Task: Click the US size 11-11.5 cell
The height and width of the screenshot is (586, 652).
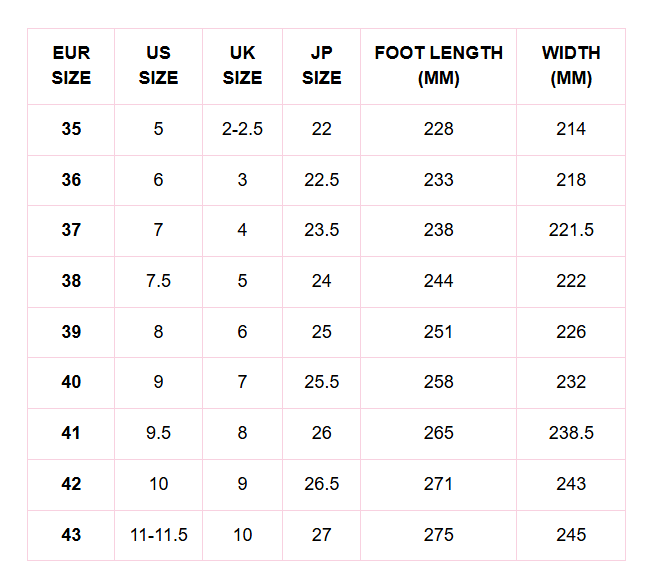Action: coord(158,535)
